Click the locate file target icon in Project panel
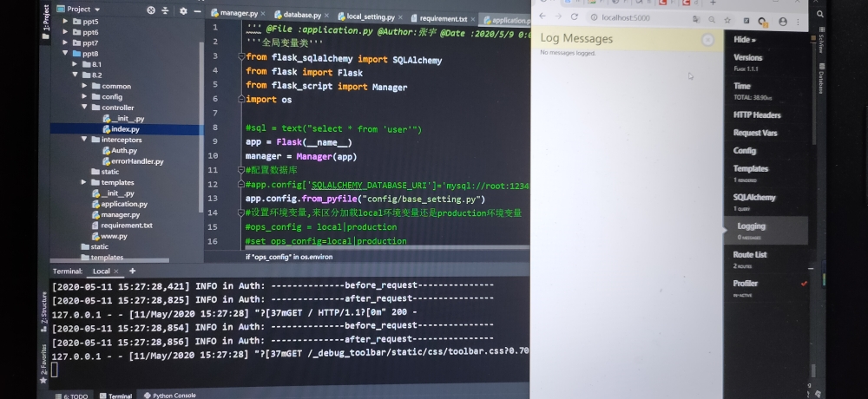 [x=150, y=10]
